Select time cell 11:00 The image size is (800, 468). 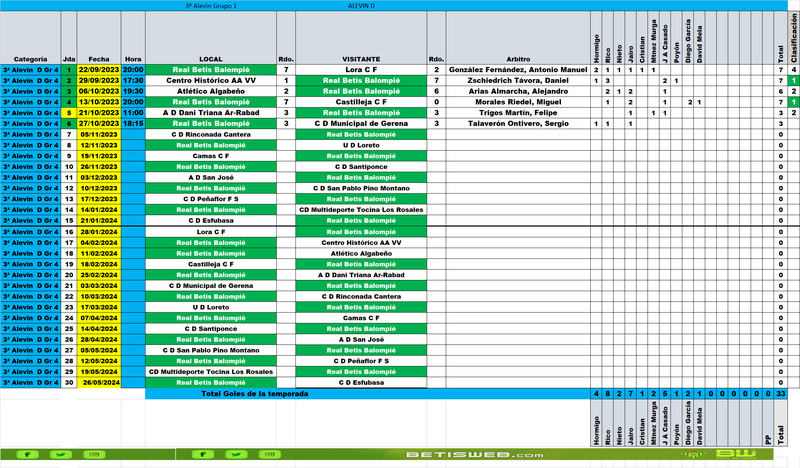(133, 113)
